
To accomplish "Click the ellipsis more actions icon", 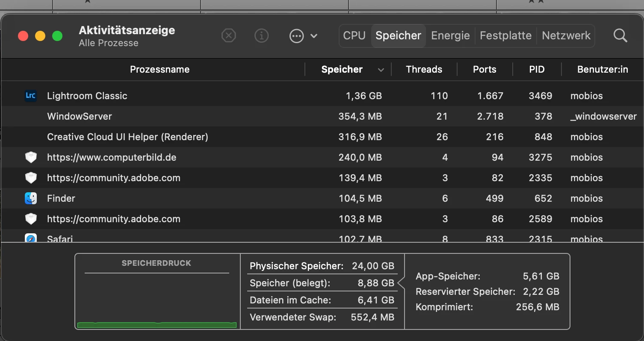I will click(296, 36).
